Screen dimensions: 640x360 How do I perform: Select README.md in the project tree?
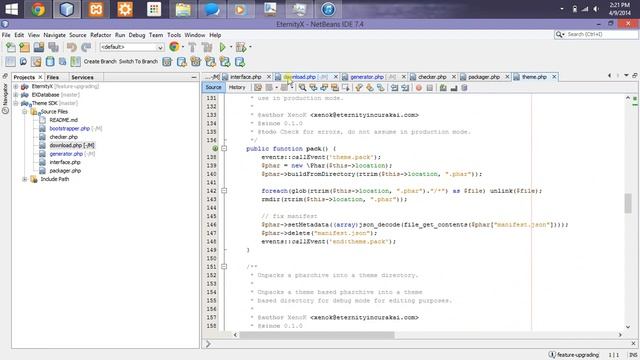(63, 120)
